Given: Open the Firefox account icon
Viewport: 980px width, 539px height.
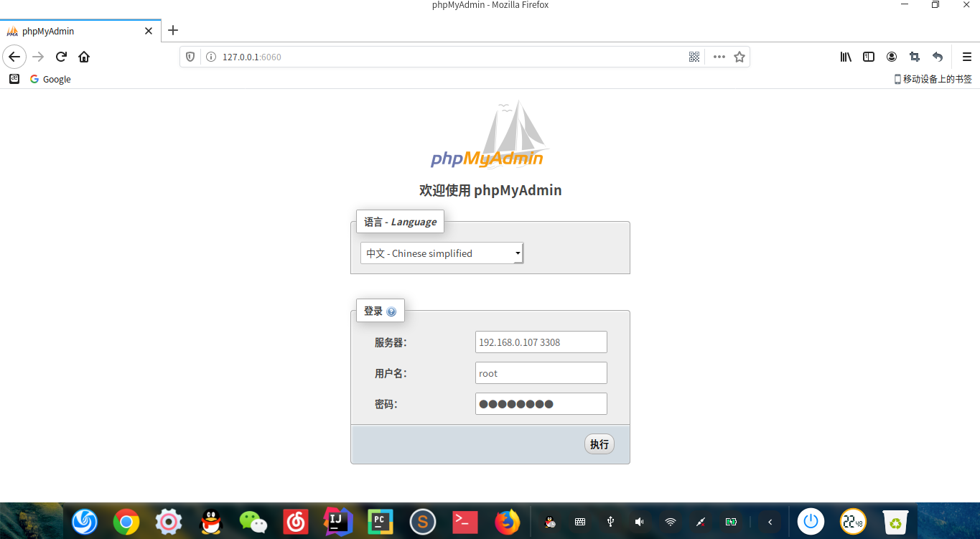Looking at the screenshot, I should (x=892, y=57).
